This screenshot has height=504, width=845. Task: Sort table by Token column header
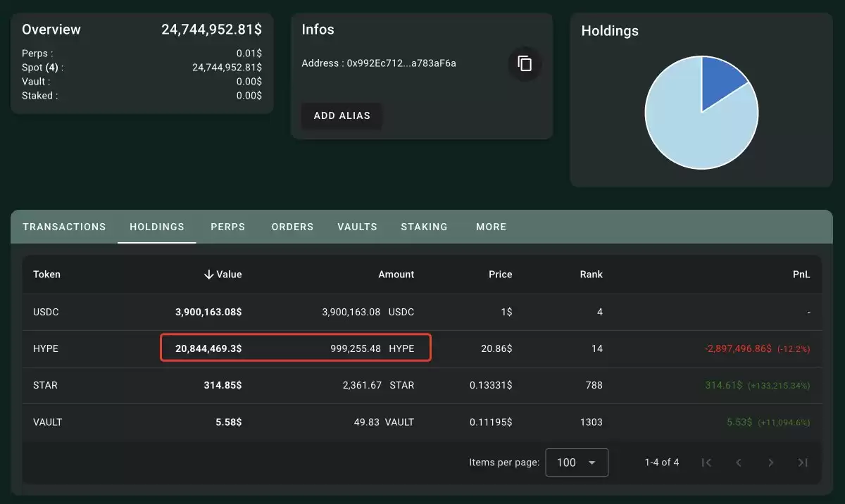[x=46, y=275]
